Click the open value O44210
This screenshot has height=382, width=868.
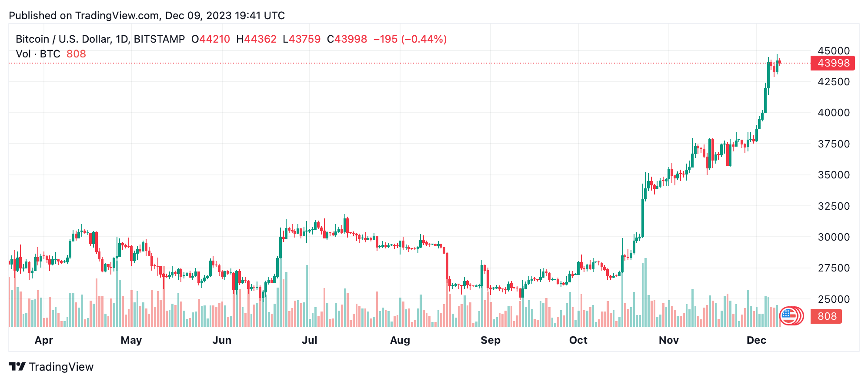click(x=211, y=39)
